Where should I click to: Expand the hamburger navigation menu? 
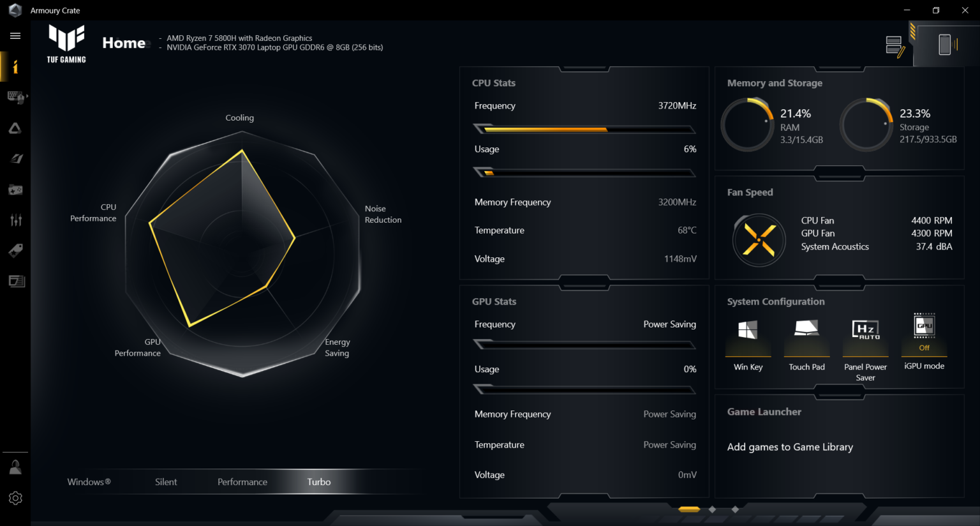tap(15, 36)
